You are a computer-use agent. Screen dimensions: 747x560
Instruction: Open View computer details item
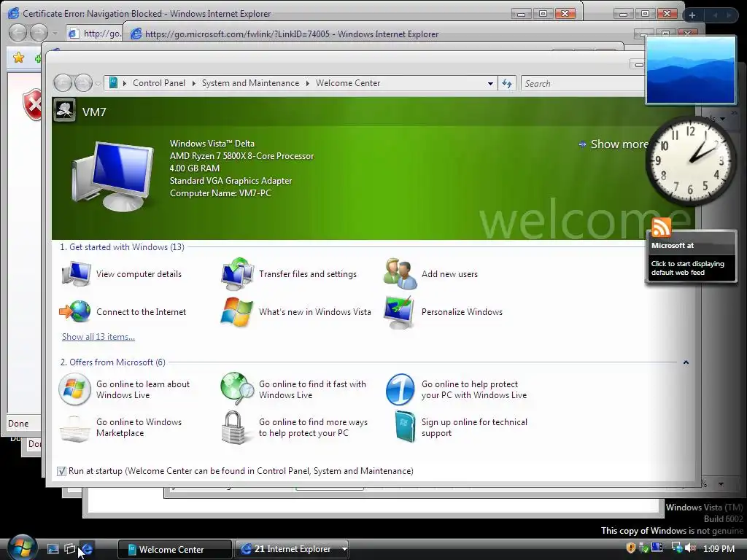point(122,274)
